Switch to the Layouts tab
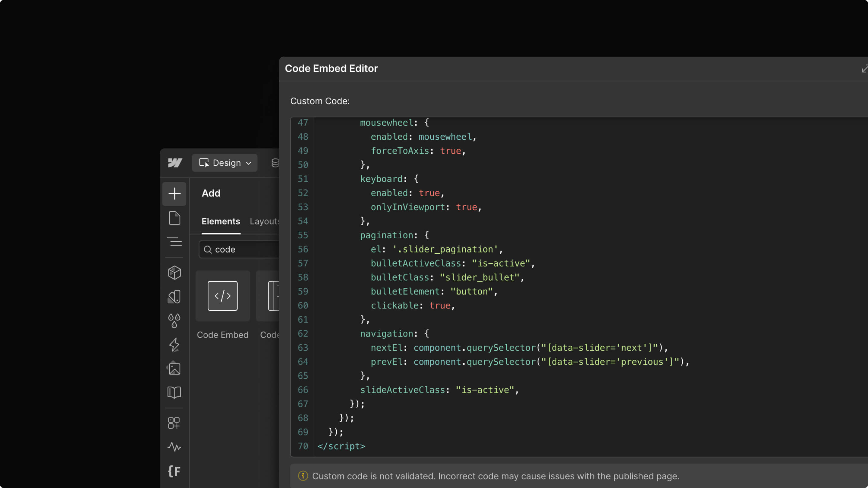The height and width of the screenshot is (488, 868). (265, 222)
